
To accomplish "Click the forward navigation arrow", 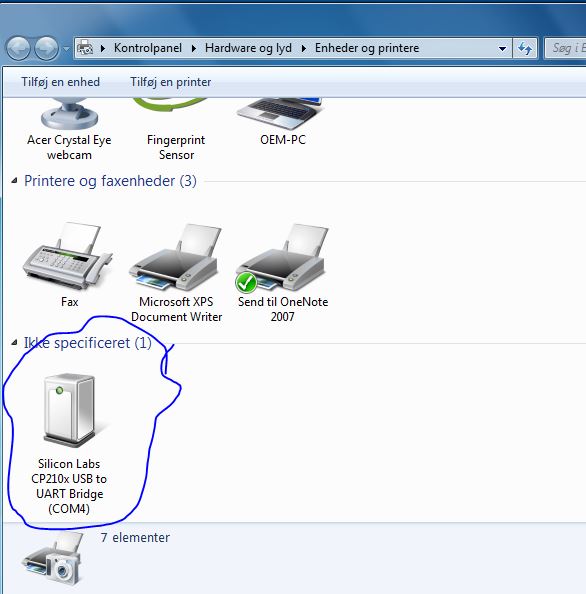I will click(46, 48).
